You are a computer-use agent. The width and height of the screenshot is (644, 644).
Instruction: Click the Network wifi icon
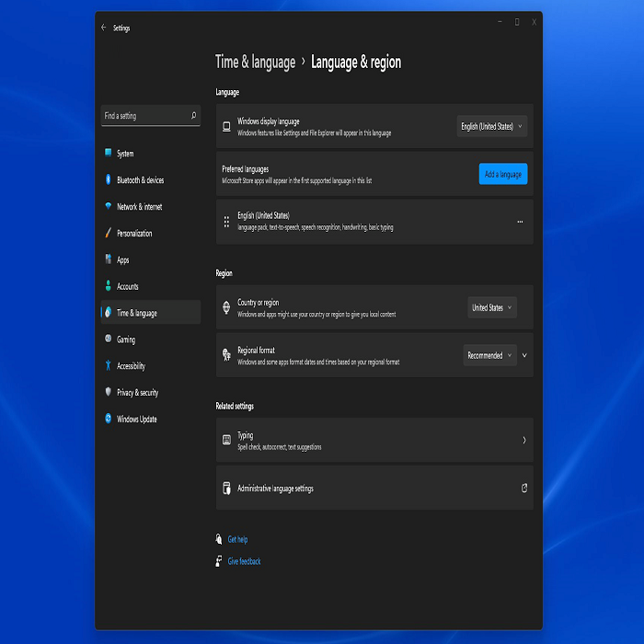108,206
